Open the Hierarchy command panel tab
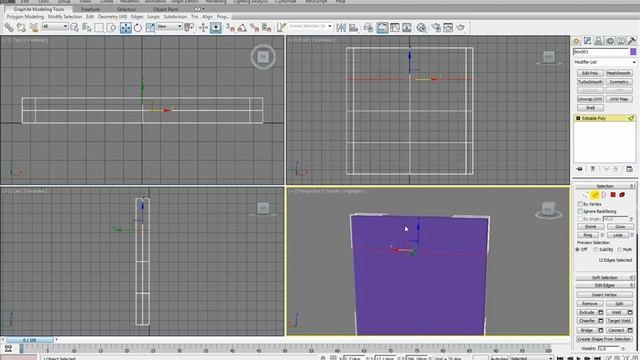The width and height of the screenshot is (640, 360). pos(598,40)
